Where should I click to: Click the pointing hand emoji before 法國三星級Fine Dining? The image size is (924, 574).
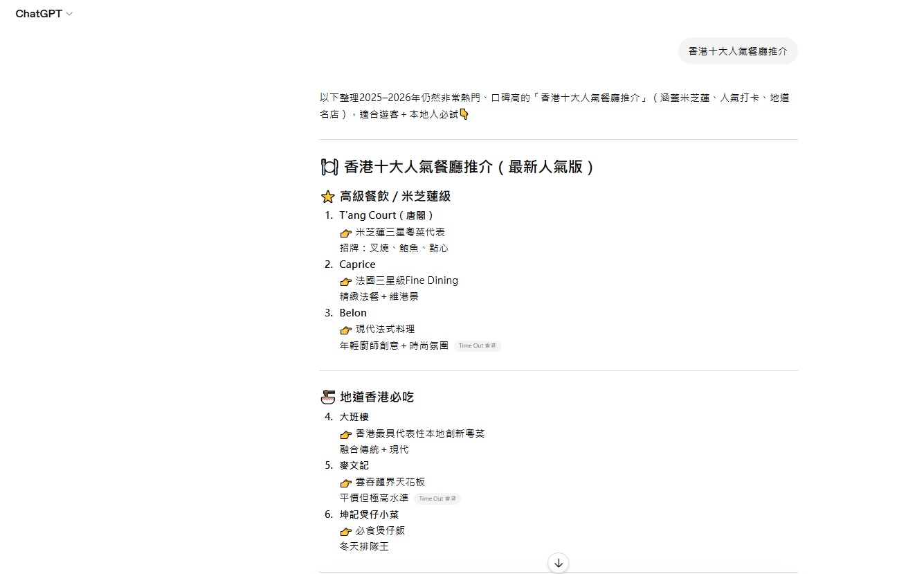(346, 281)
